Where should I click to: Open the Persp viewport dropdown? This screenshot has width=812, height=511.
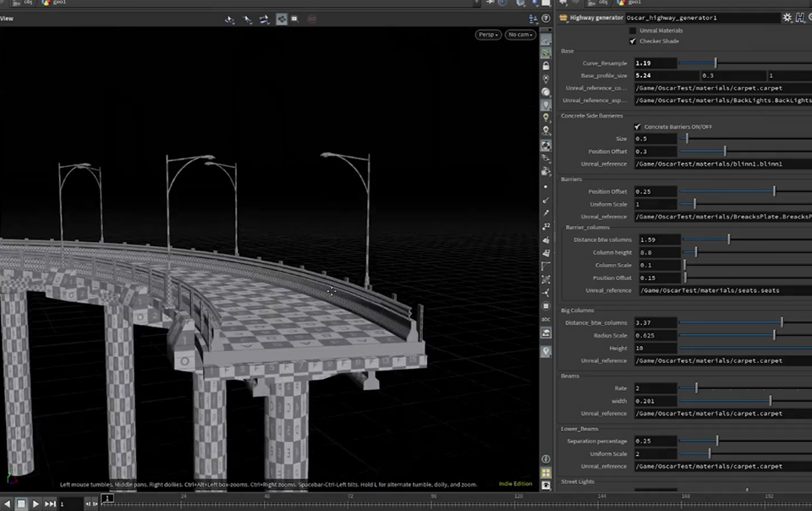(x=487, y=35)
